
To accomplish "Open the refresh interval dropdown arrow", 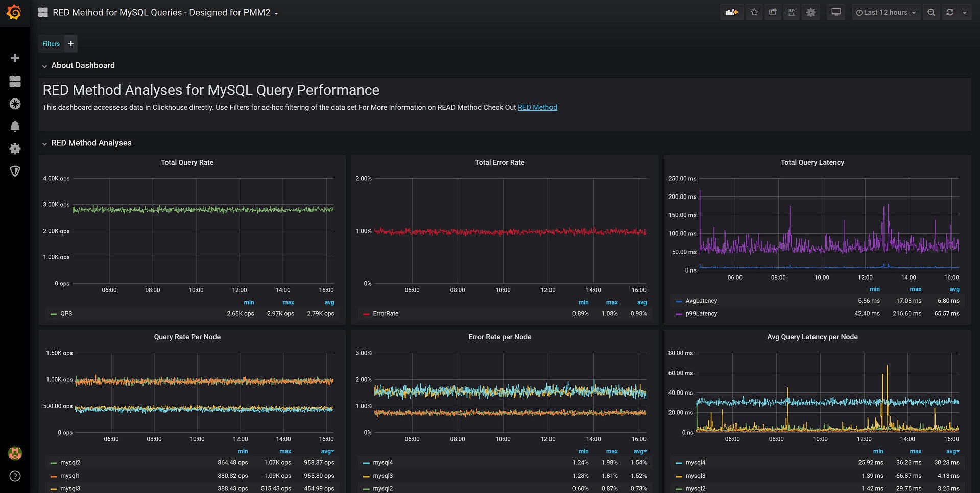I will click(x=965, y=12).
